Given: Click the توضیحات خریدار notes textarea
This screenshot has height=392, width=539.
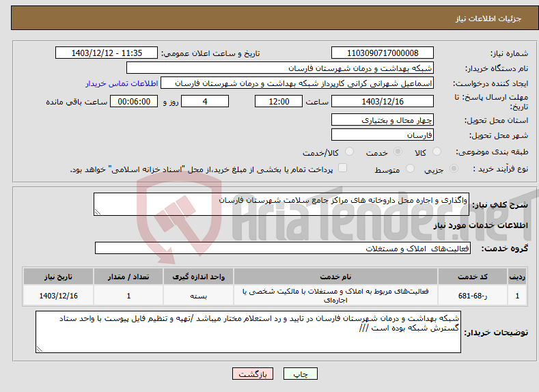Looking at the screenshot, I should coord(248,332).
